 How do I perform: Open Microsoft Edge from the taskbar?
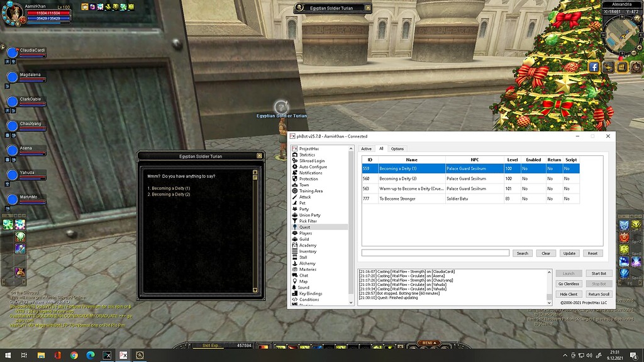click(x=91, y=355)
